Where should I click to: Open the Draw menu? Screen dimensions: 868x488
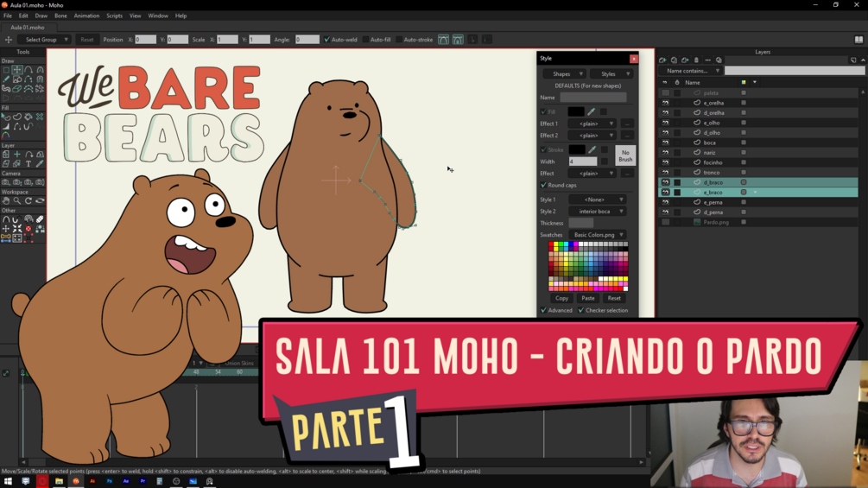pyautogui.click(x=41, y=16)
